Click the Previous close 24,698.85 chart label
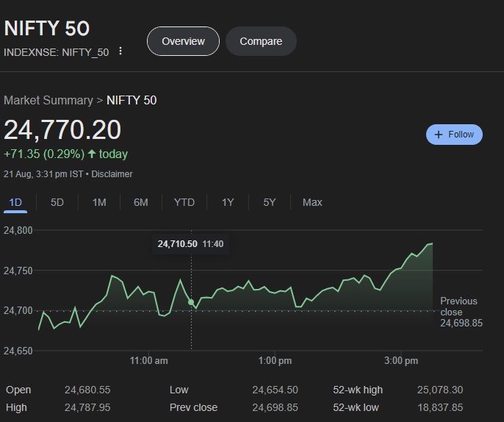The width and height of the screenshot is (504, 422). [x=461, y=312]
